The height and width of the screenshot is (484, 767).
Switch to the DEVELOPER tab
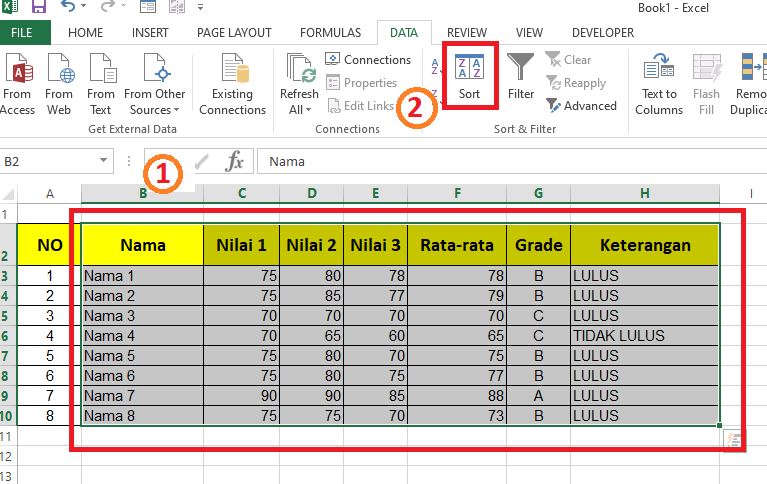click(603, 33)
